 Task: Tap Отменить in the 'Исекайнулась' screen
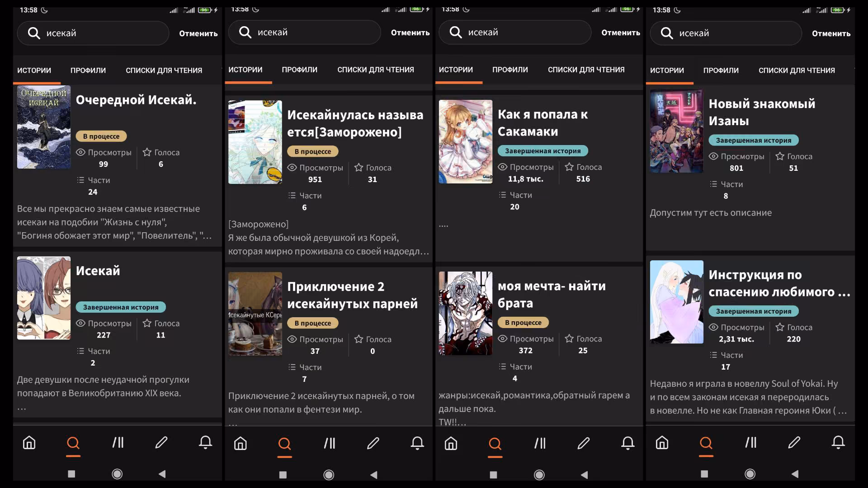pos(410,33)
